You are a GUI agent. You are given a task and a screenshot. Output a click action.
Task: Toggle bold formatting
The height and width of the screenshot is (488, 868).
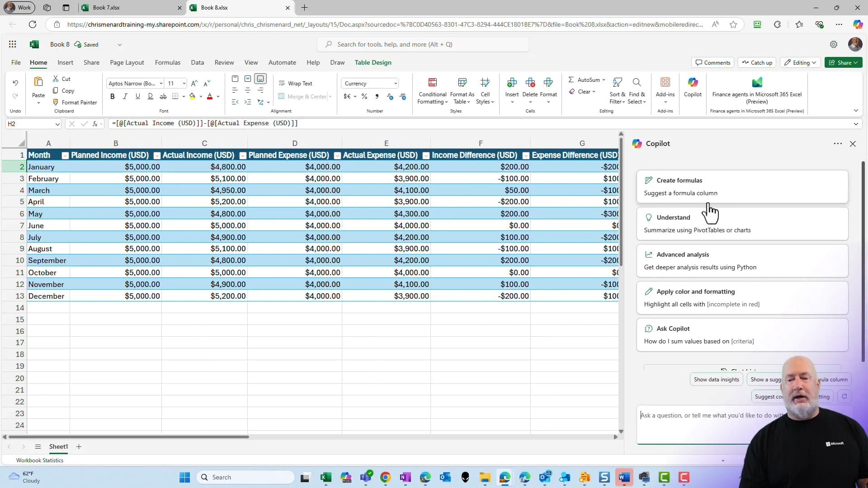[x=112, y=96]
